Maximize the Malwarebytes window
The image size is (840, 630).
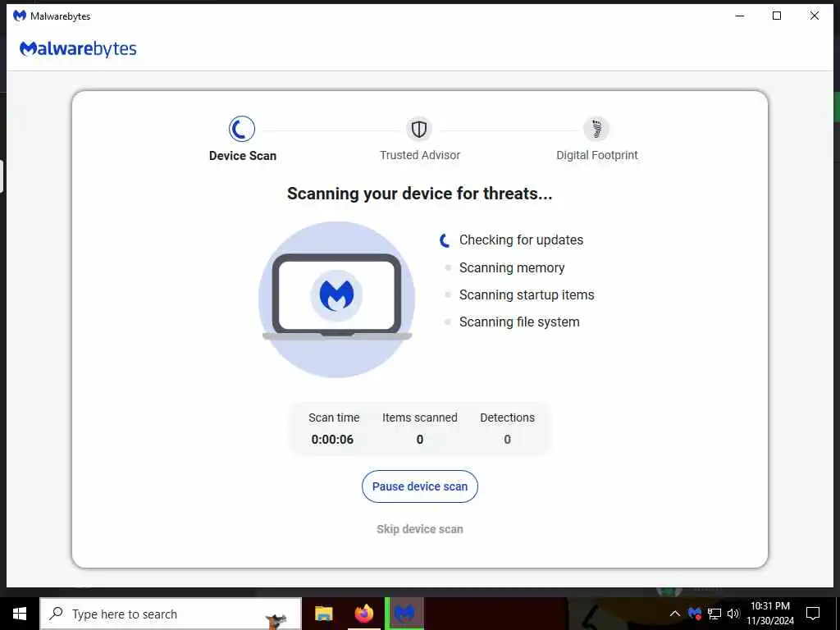[x=777, y=16]
